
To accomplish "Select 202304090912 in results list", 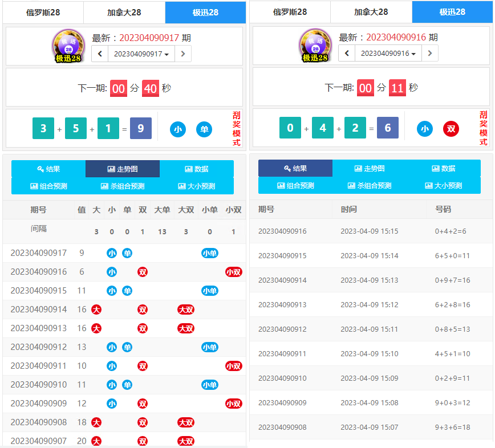I will pos(282,329).
